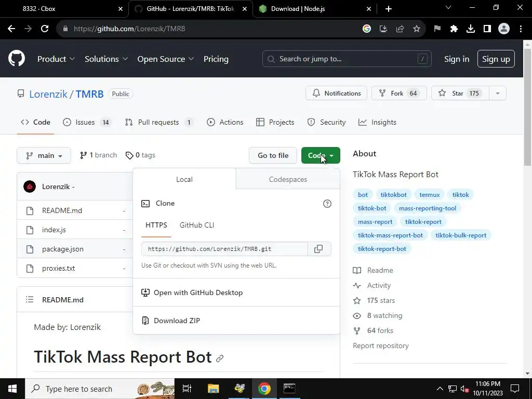Open Chrome downloads icon

(x=471, y=29)
